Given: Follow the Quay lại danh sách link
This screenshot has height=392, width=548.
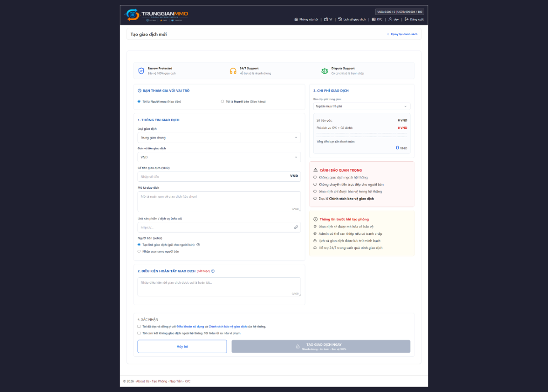Looking at the screenshot, I should click(402, 34).
